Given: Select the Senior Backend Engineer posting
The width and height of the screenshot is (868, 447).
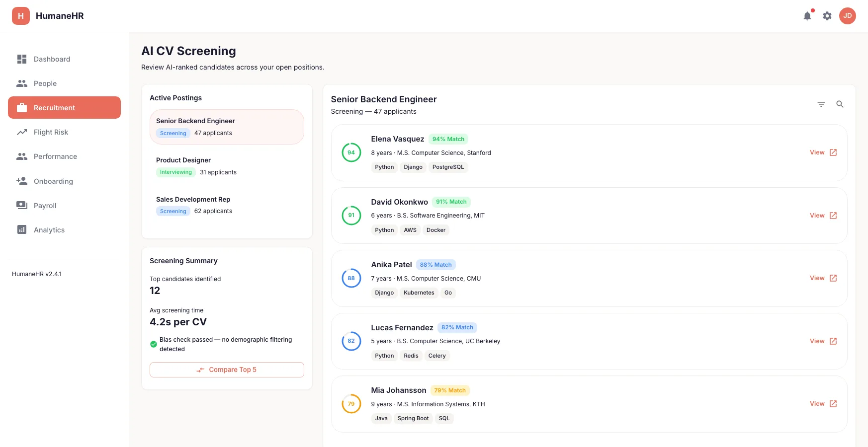Looking at the screenshot, I should pos(227,127).
